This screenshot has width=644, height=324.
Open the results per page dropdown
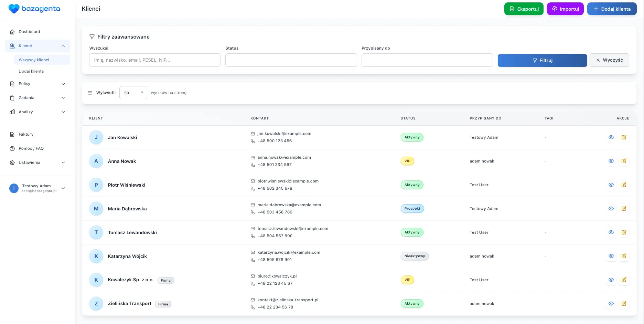[133, 93]
